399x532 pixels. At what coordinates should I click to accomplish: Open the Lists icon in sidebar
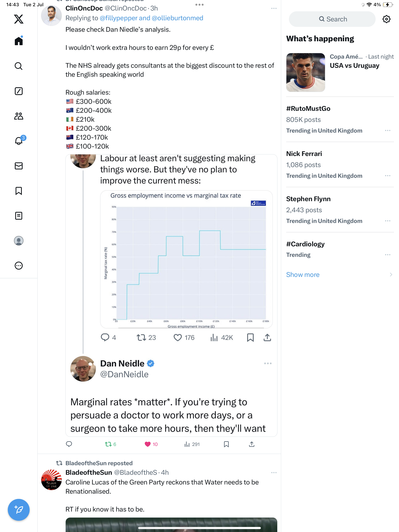[x=19, y=216]
